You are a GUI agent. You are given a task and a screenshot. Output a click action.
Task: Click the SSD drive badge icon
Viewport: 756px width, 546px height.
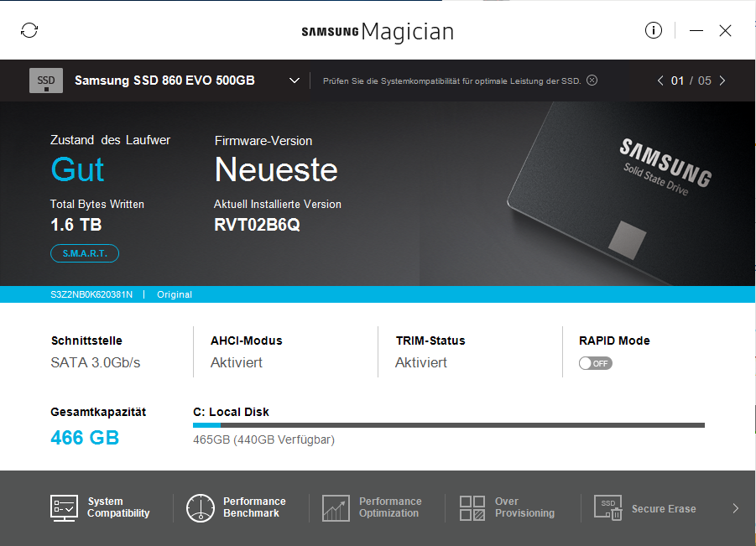click(46, 81)
